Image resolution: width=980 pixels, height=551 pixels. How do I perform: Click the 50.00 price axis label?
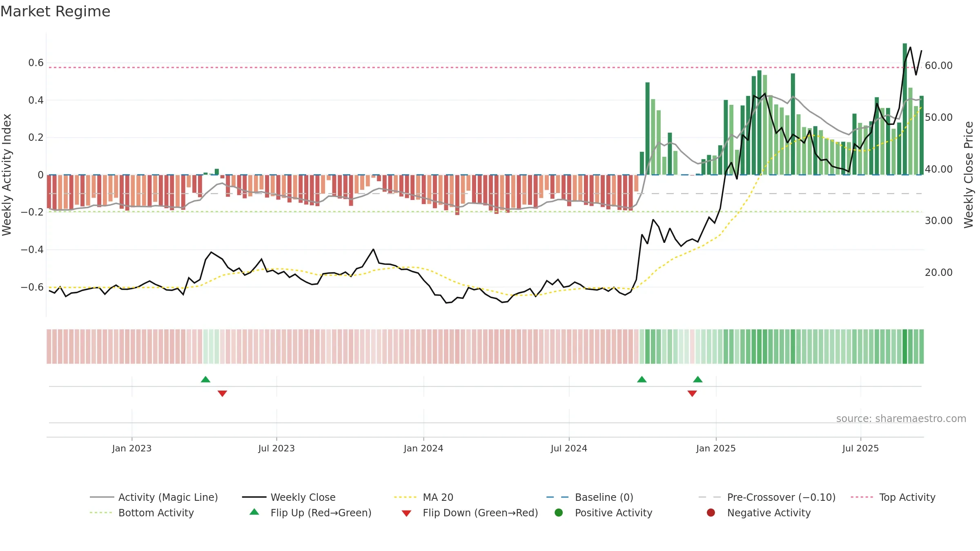(939, 117)
